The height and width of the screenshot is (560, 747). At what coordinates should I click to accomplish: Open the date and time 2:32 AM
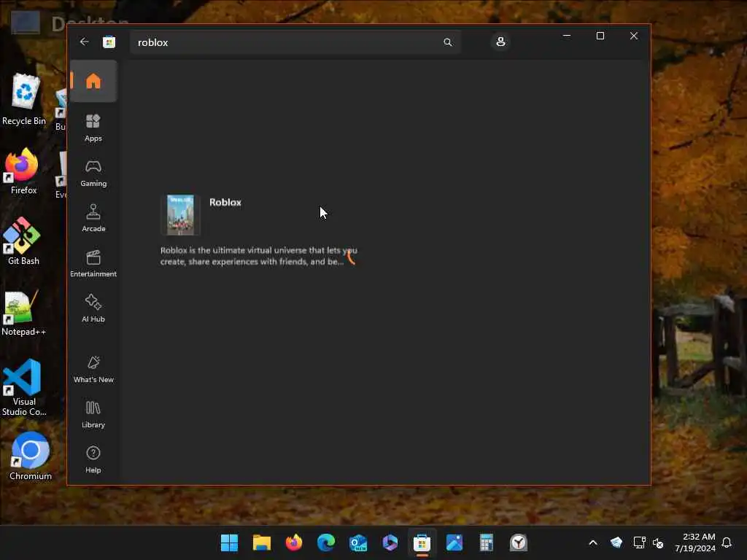click(x=695, y=542)
